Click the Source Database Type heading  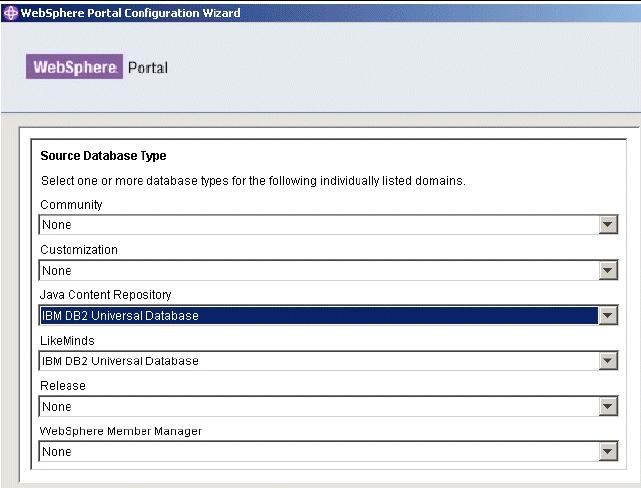coord(103,156)
